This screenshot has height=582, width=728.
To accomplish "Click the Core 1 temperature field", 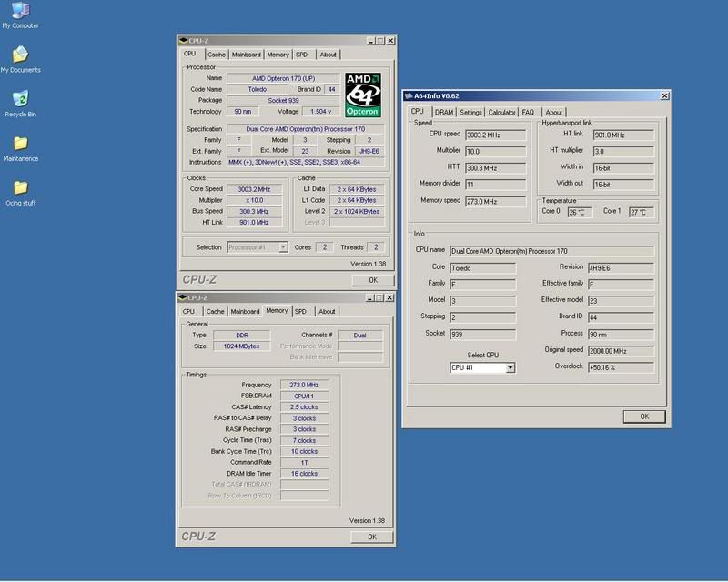I will 642,212.
